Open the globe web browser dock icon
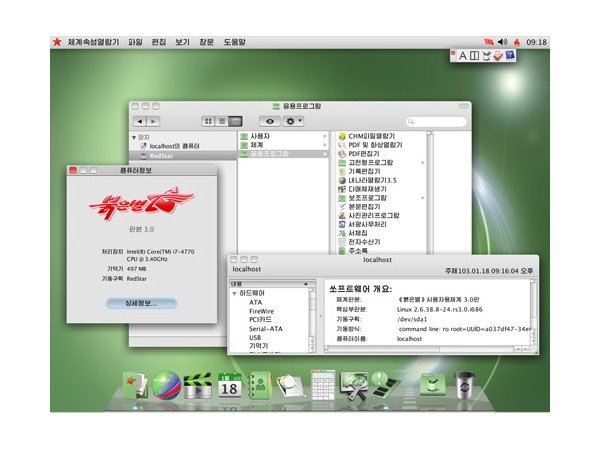Image resolution: width=600 pixels, height=450 pixels. [167, 386]
